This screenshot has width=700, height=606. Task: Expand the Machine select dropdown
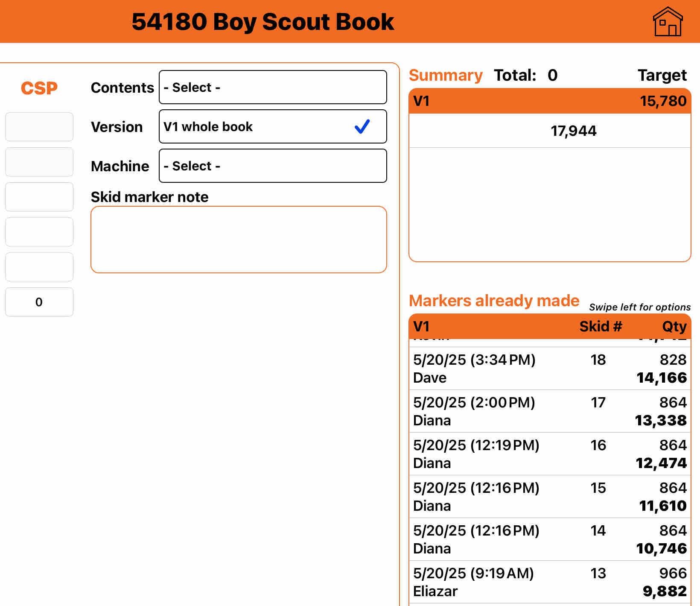pos(273,166)
